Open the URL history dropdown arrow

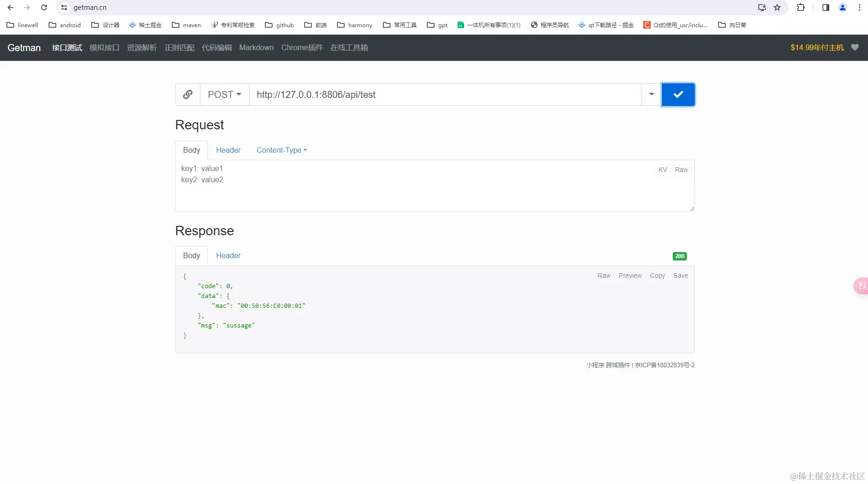coord(651,95)
